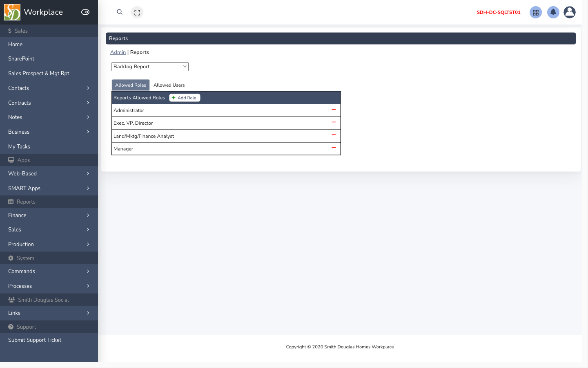The width and height of the screenshot is (588, 368).
Task: Expand the Web-Based apps menu
Action: (x=49, y=174)
